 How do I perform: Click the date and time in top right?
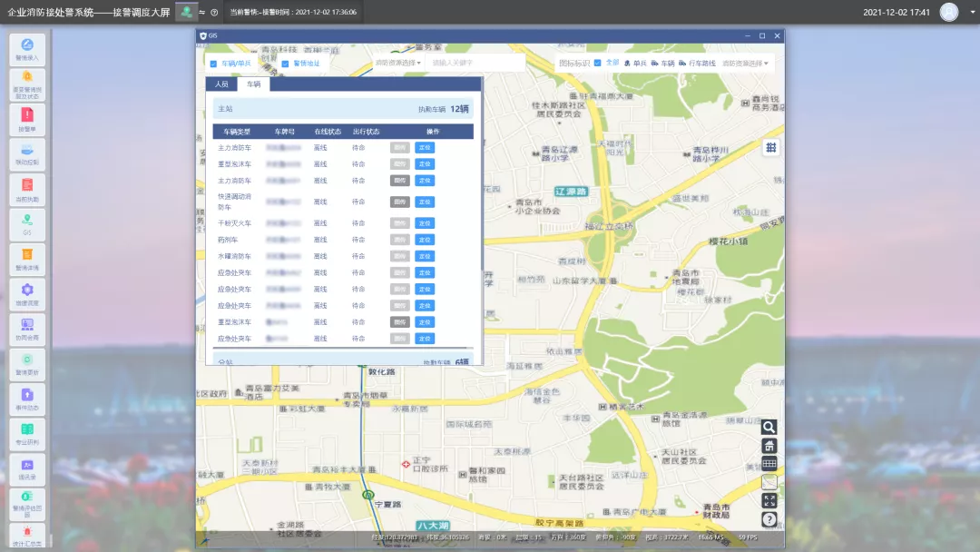pyautogui.click(x=897, y=13)
